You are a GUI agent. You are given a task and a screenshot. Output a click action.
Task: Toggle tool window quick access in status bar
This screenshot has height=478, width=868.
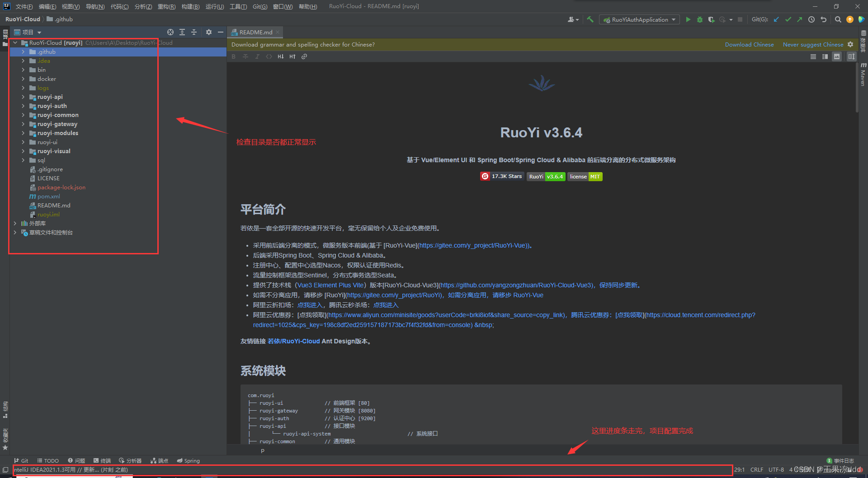click(x=5, y=470)
